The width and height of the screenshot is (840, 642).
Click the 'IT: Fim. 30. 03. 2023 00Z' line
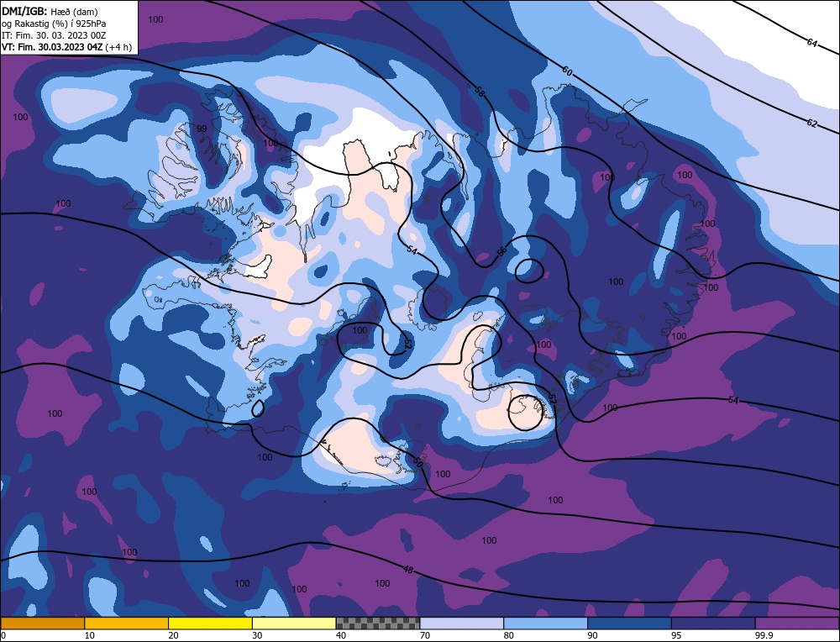click(54, 35)
